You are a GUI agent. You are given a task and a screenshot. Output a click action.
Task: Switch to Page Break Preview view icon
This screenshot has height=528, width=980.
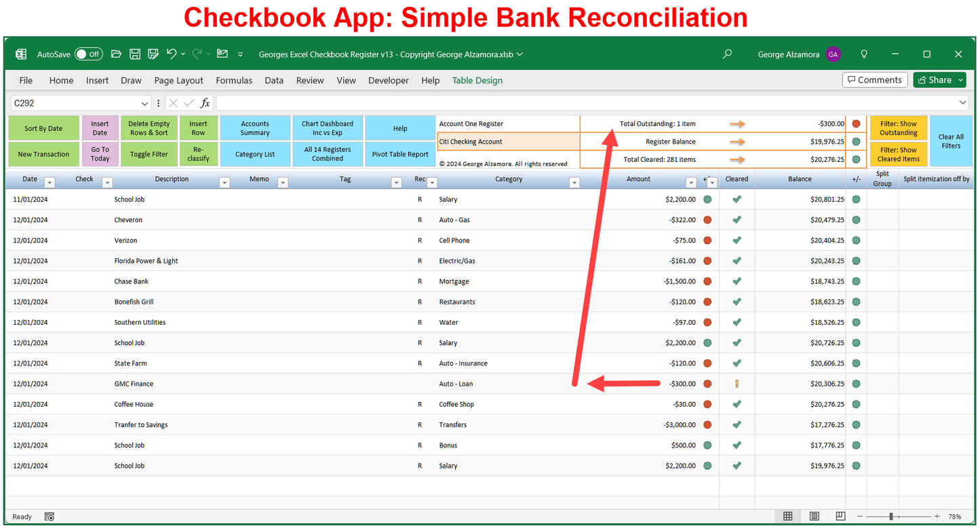(841, 516)
